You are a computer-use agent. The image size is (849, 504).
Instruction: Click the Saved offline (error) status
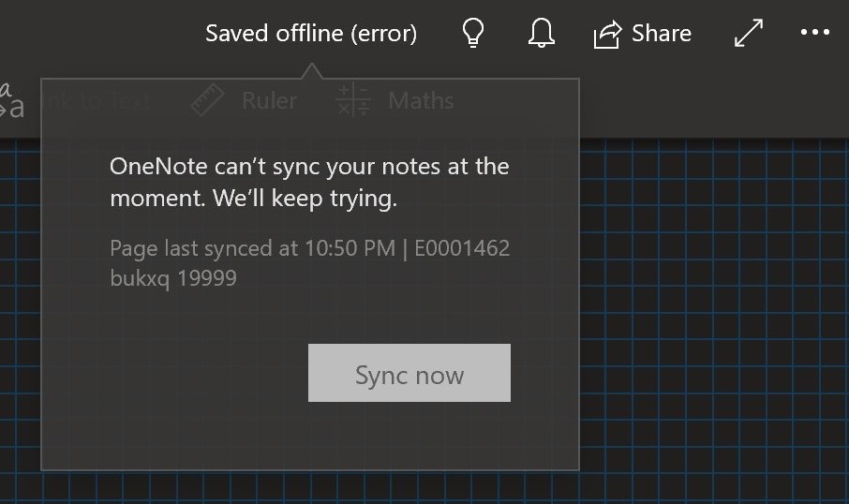311,34
